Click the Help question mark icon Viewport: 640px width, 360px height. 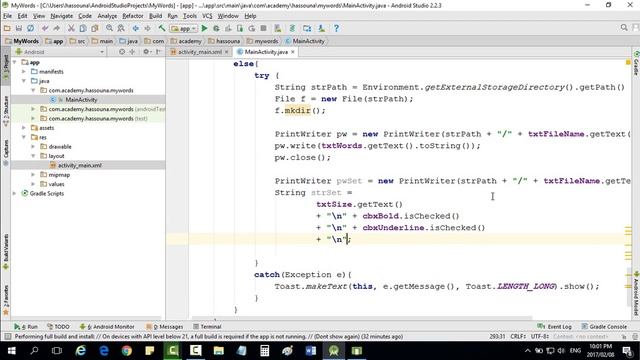pyautogui.click(x=336, y=28)
